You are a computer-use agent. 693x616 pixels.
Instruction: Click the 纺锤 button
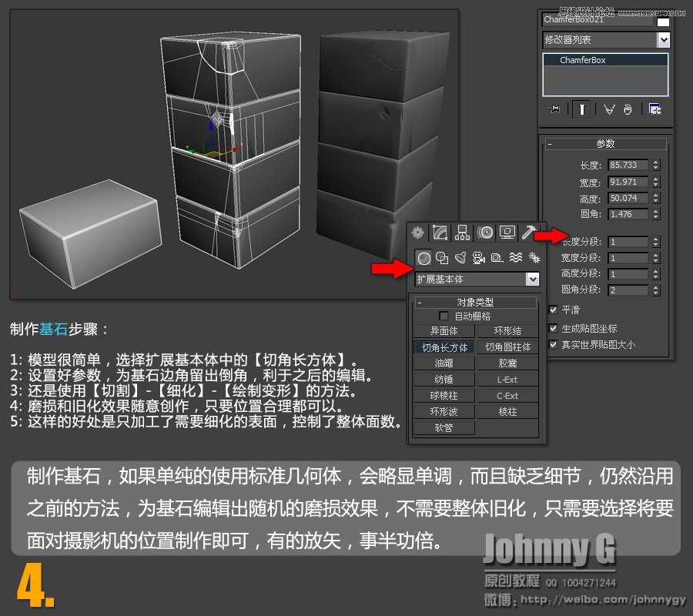pos(444,380)
